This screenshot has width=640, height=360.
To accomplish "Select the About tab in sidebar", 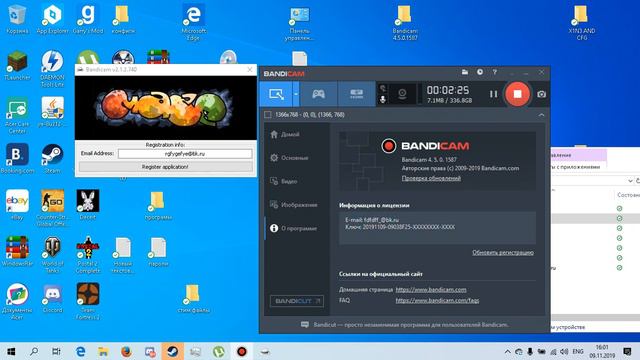I will 293,229.
